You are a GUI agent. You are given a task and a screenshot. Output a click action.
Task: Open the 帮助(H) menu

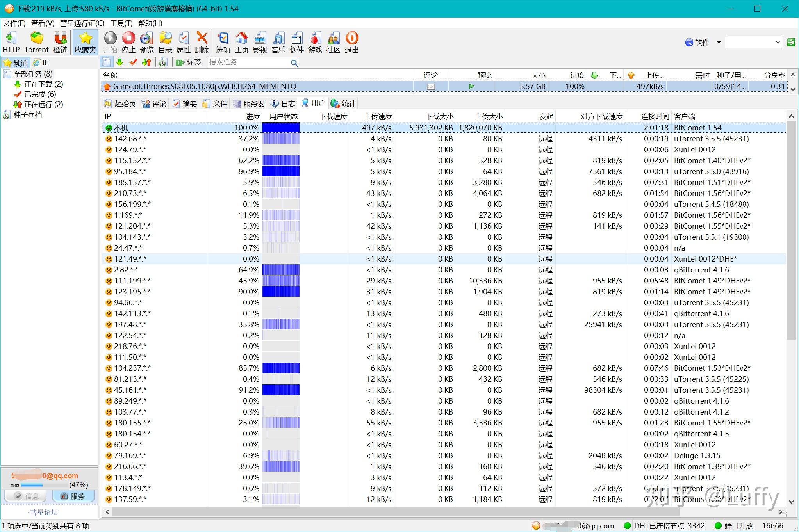tap(150, 23)
